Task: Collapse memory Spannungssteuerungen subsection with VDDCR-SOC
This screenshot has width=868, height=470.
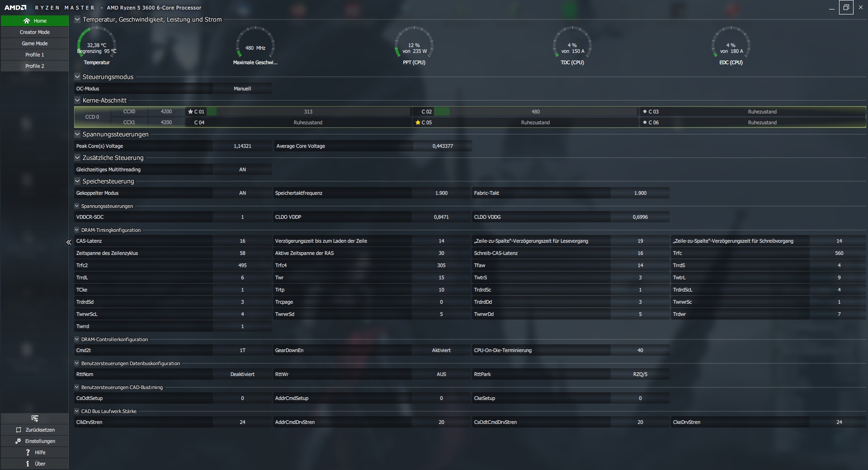Action: tap(77, 206)
